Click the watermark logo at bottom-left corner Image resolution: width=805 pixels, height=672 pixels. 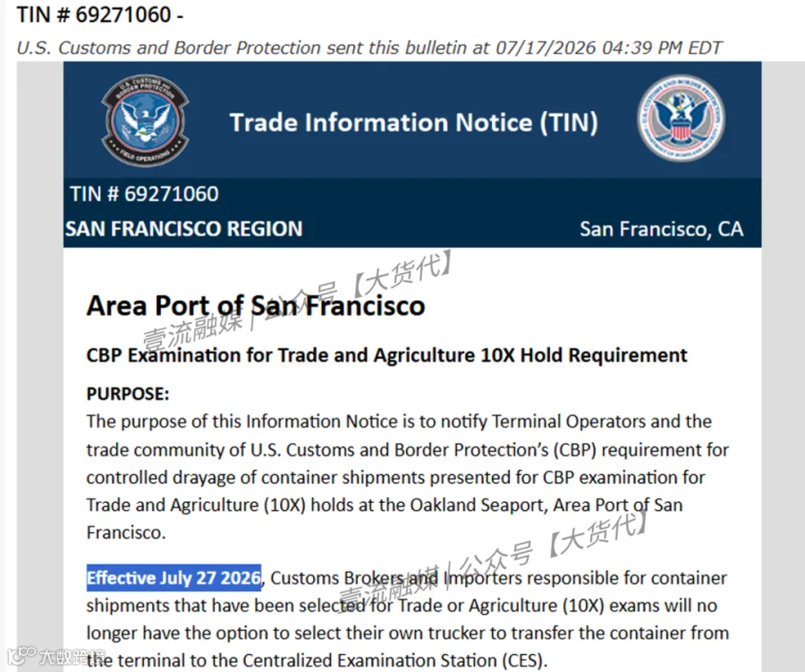pyautogui.click(x=21, y=656)
